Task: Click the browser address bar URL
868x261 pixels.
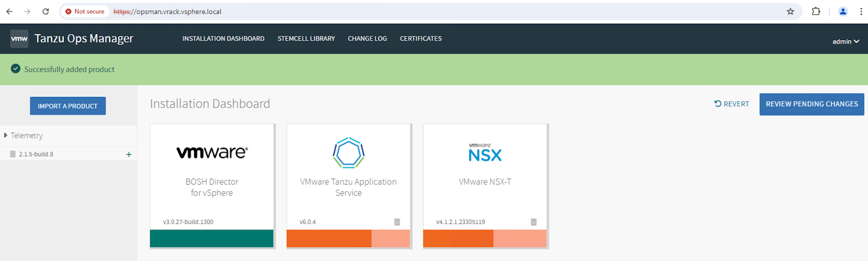Action: point(167,11)
